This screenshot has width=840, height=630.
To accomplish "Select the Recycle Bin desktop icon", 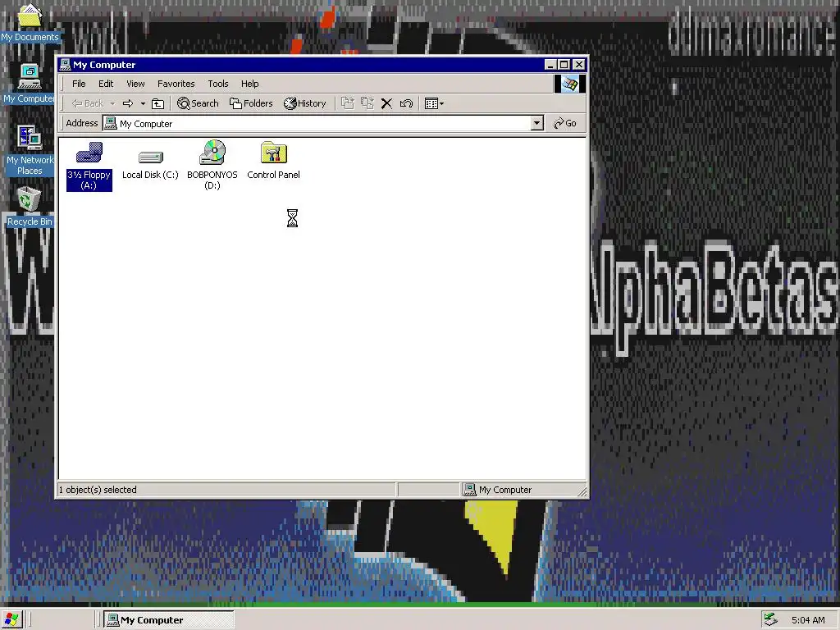I will (x=29, y=207).
